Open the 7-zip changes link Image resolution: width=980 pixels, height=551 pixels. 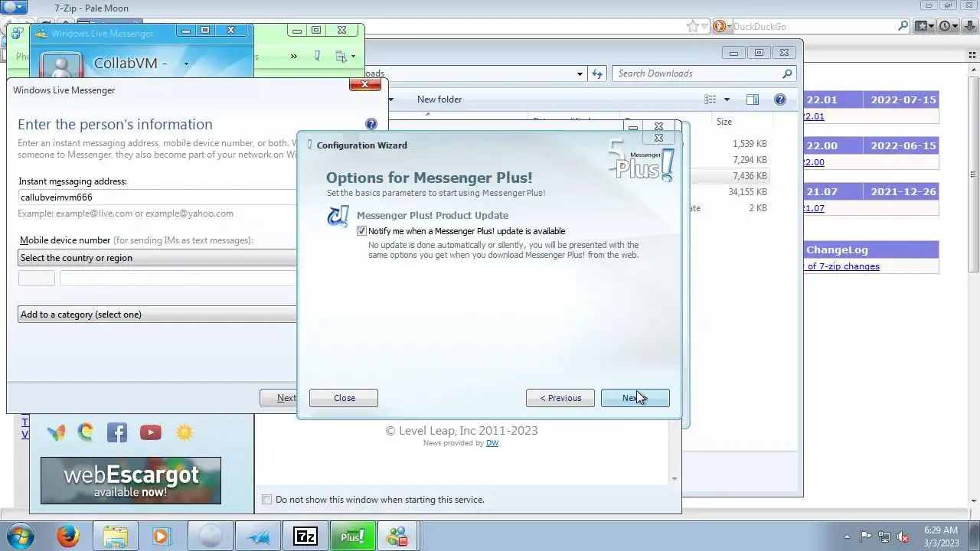[x=843, y=266]
